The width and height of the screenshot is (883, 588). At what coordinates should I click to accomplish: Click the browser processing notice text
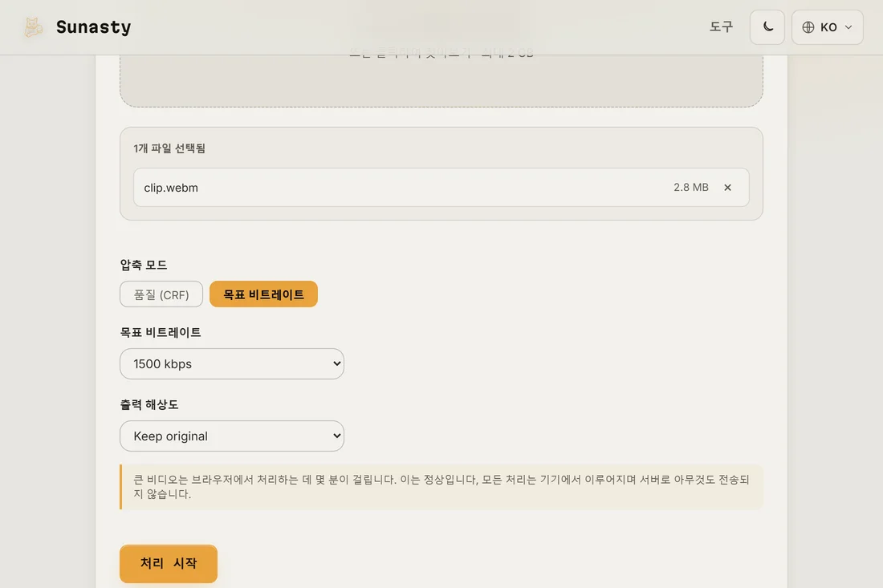pos(441,487)
